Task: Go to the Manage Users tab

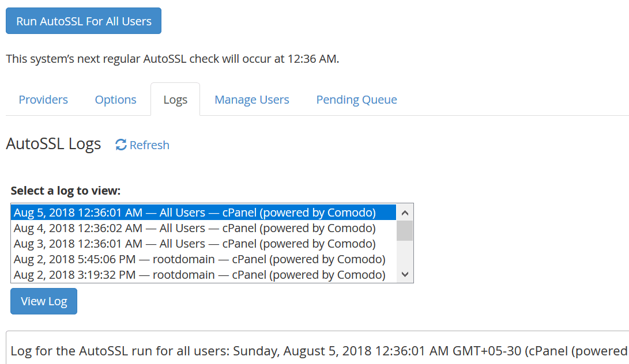Action: pyautogui.click(x=252, y=100)
